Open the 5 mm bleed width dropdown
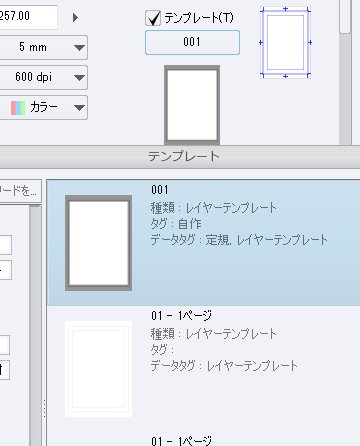 pyautogui.click(x=44, y=47)
